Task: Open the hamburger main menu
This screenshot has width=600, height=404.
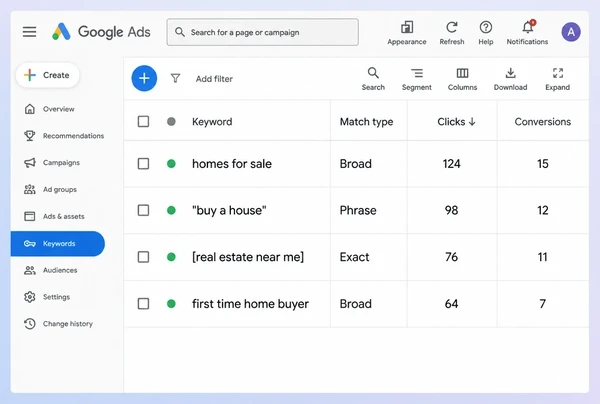Action: tap(29, 32)
